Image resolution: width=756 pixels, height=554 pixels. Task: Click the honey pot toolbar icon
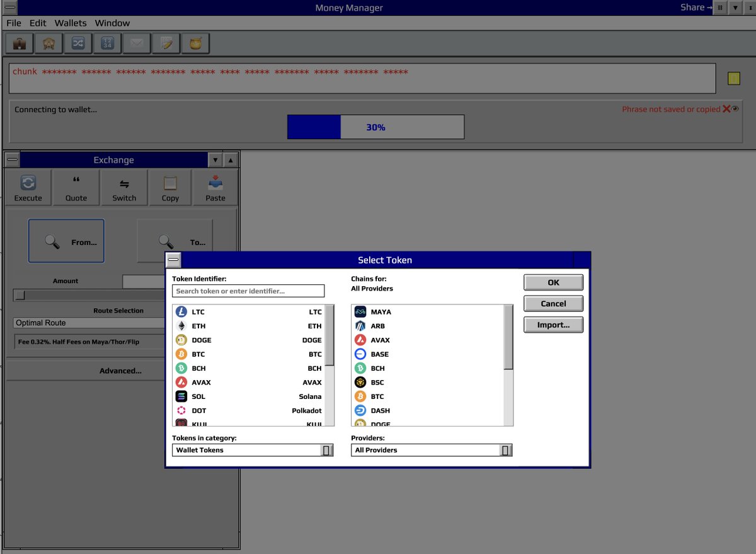click(195, 43)
